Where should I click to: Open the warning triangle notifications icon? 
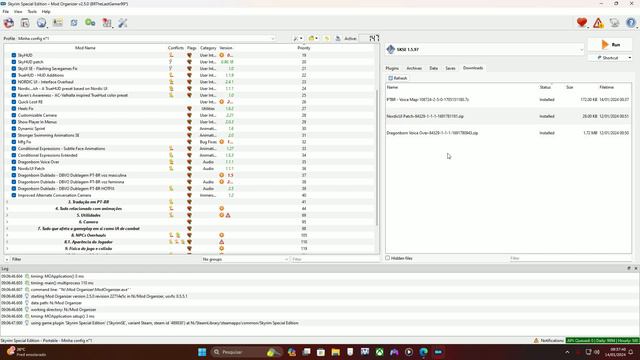(598, 23)
